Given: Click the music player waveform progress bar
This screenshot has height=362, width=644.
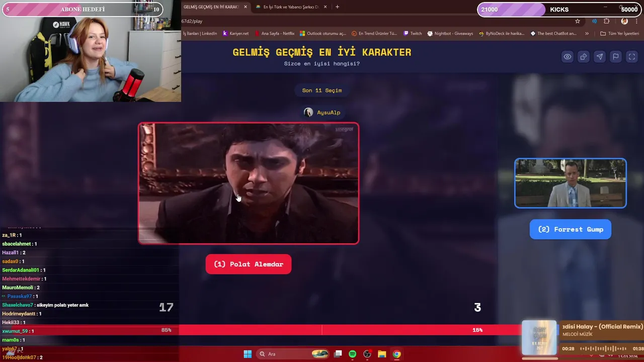Looking at the screenshot, I should point(604,348).
